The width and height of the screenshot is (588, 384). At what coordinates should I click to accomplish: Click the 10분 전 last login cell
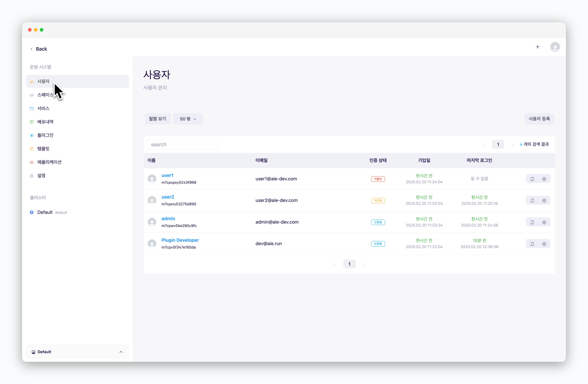(x=479, y=241)
